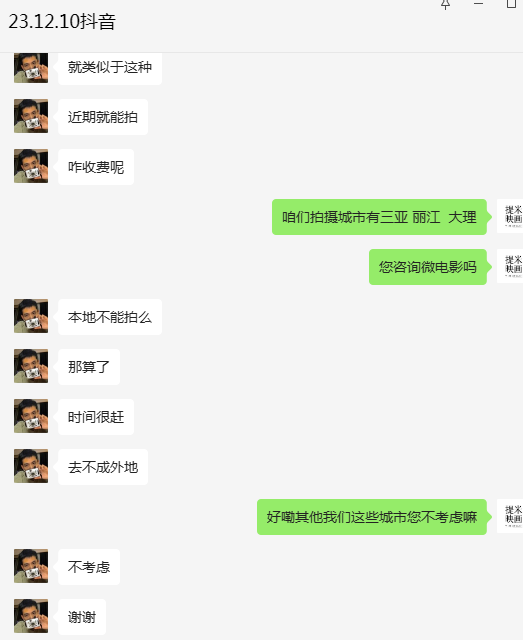The image size is (523, 640).
Task: Click the message bubble 近期就能拍
Action: pos(103,117)
